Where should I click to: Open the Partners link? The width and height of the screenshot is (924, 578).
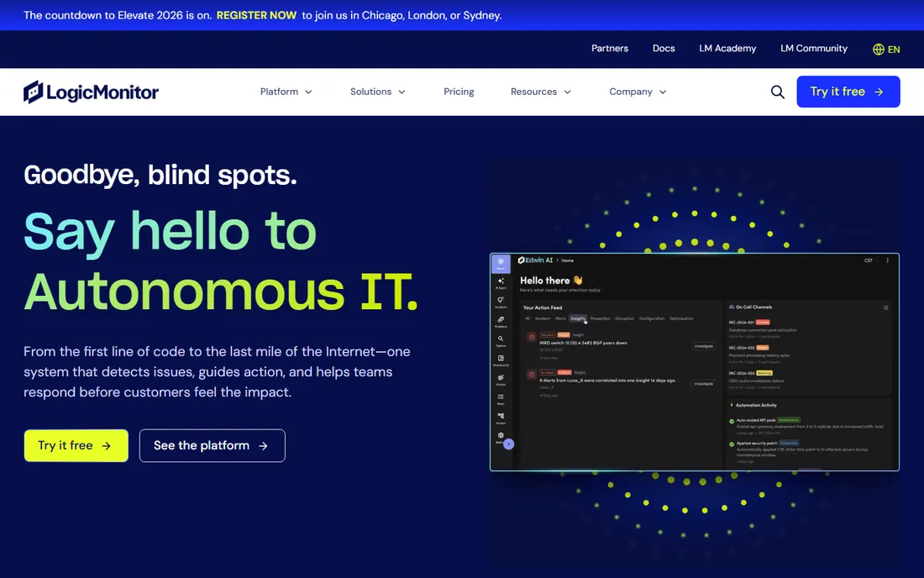610,49
